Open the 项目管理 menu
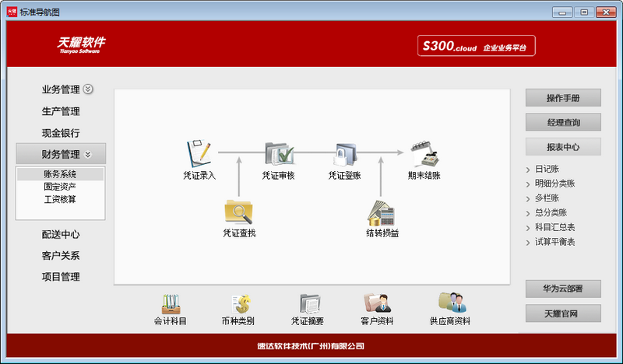Viewport: 623px width, 364px height. click(61, 277)
